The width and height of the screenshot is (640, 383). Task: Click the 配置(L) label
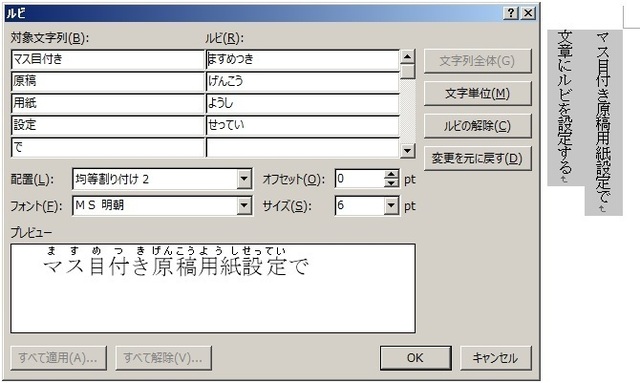coord(32,180)
